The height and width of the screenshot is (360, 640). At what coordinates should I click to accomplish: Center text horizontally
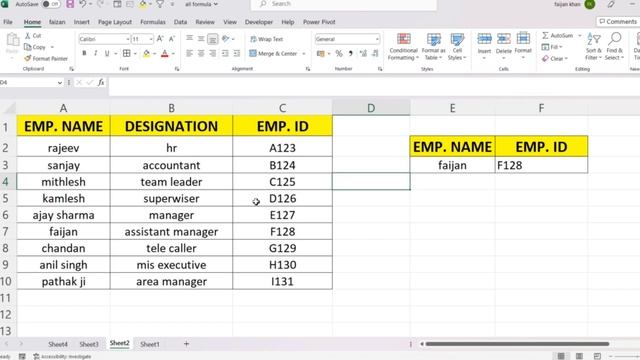(201, 53)
